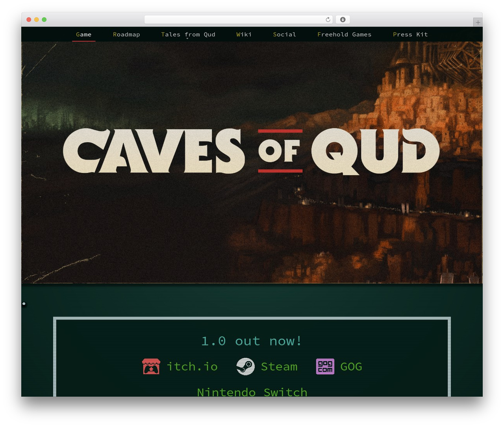
Task: Visit the Freehold Games link
Action: [344, 35]
